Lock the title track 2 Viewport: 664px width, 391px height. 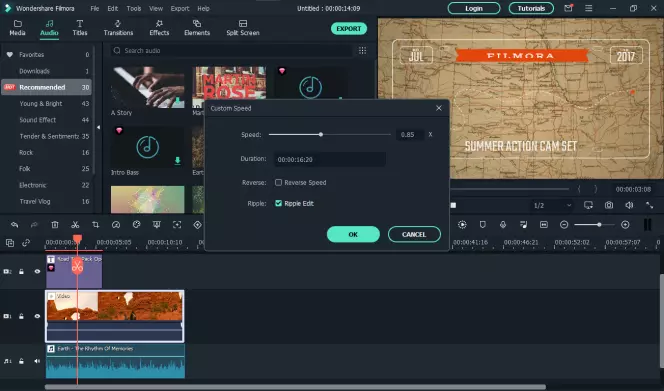tap(21, 272)
